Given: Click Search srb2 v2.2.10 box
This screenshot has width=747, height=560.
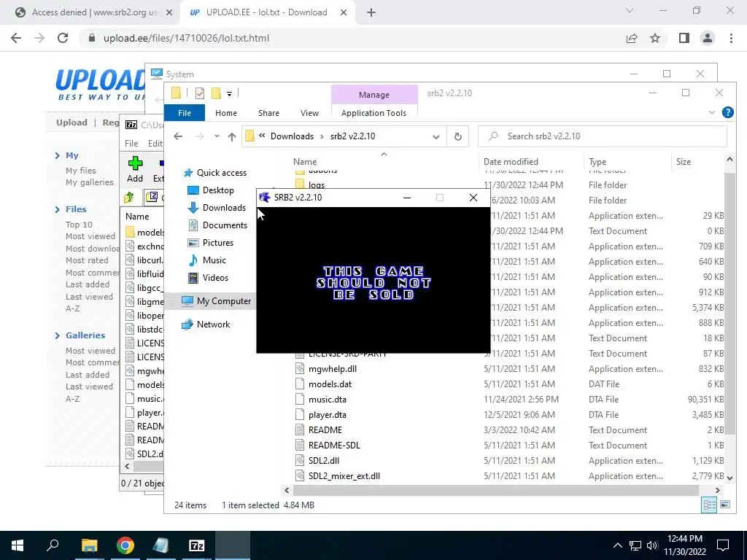Looking at the screenshot, I should click(x=602, y=136).
